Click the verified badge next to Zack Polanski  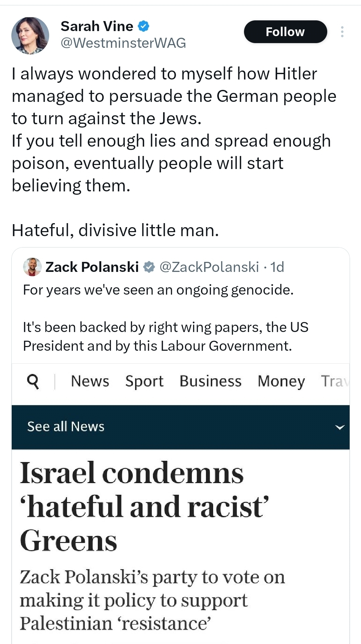149,267
